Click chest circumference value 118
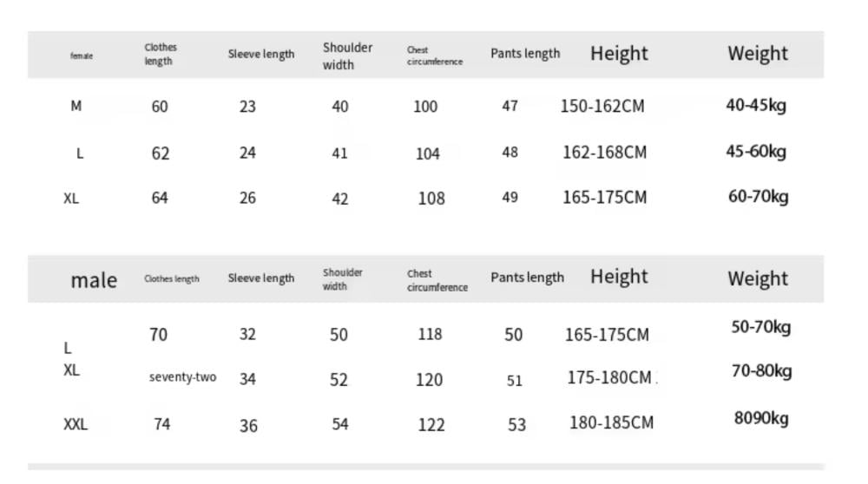The width and height of the screenshot is (868, 484). (431, 335)
